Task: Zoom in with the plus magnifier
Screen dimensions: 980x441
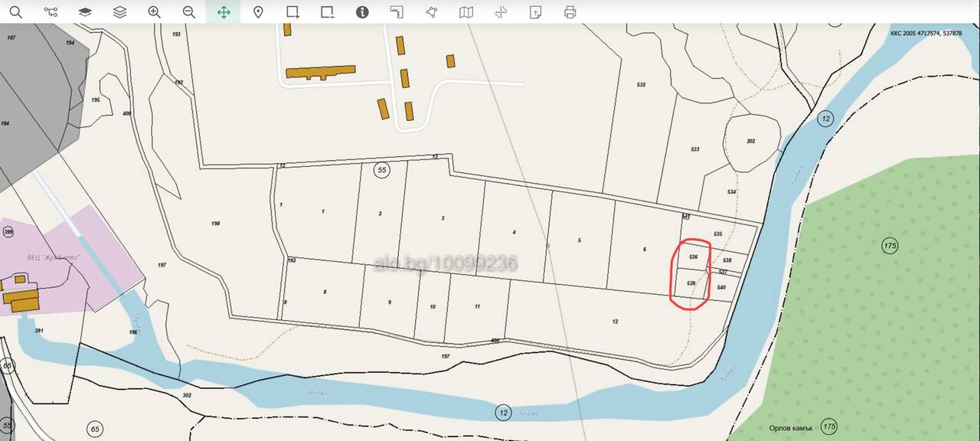Action: 154,11
